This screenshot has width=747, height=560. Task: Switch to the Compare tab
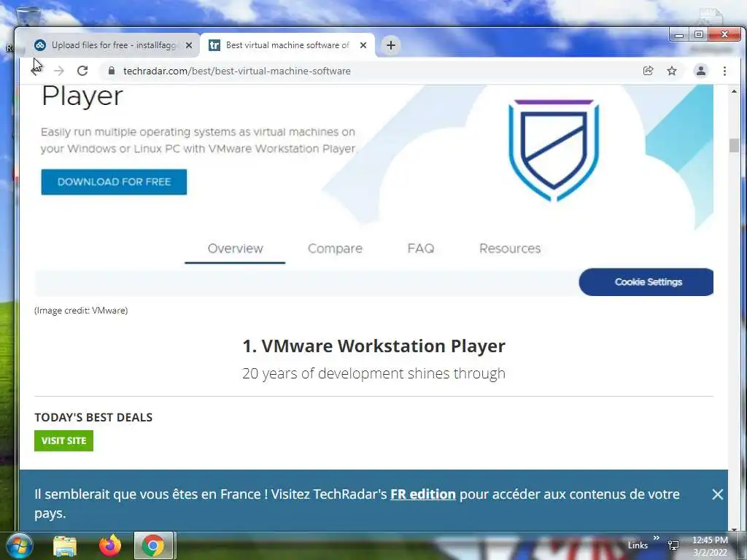click(335, 249)
